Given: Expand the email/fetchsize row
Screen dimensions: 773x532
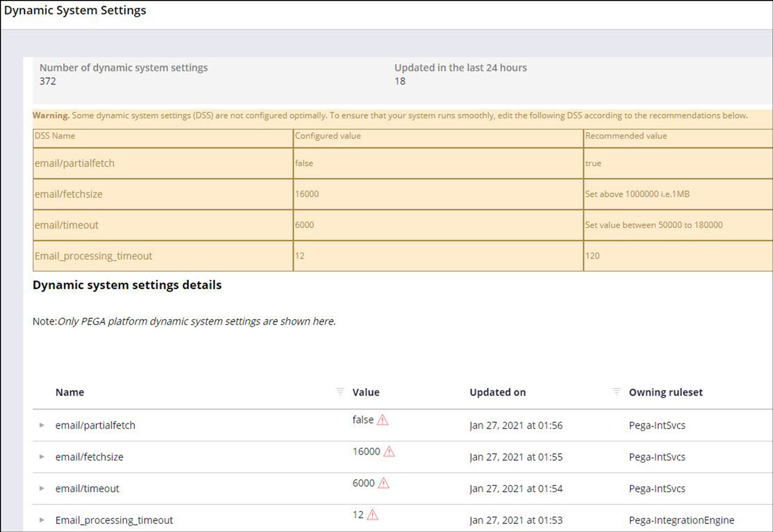Looking at the screenshot, I should click(x=42, y=457).
